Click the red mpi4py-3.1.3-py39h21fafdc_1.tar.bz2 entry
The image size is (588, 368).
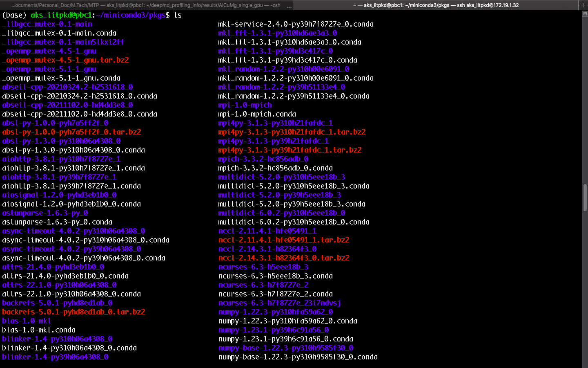point(290,150)
